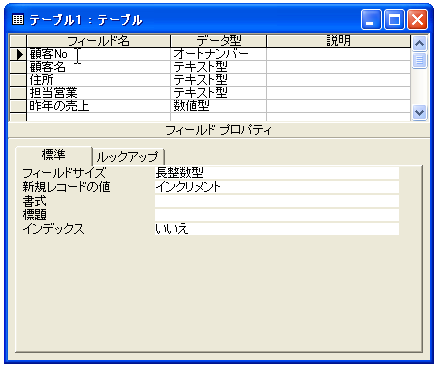Viewport: 435px width, 366px height.
Task: Click the 説明 cell for 昨年の売上
Action: 339,106
